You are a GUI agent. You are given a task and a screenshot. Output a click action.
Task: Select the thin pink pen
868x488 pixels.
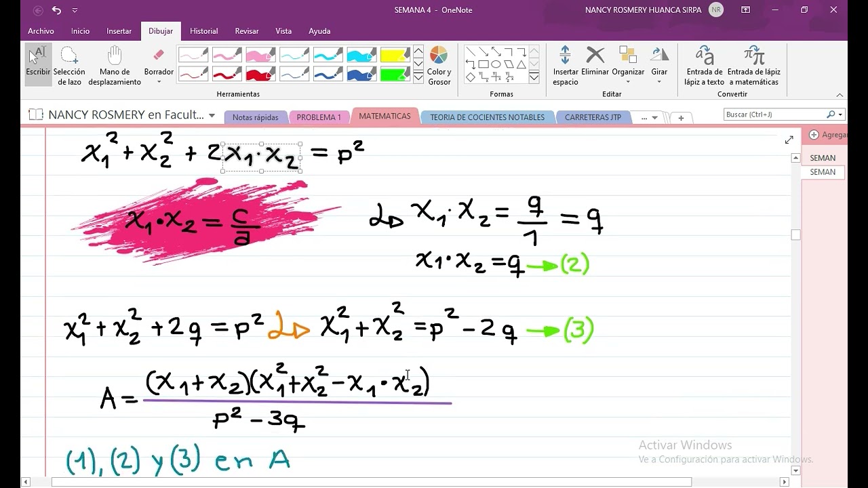[x=193, y=55]
